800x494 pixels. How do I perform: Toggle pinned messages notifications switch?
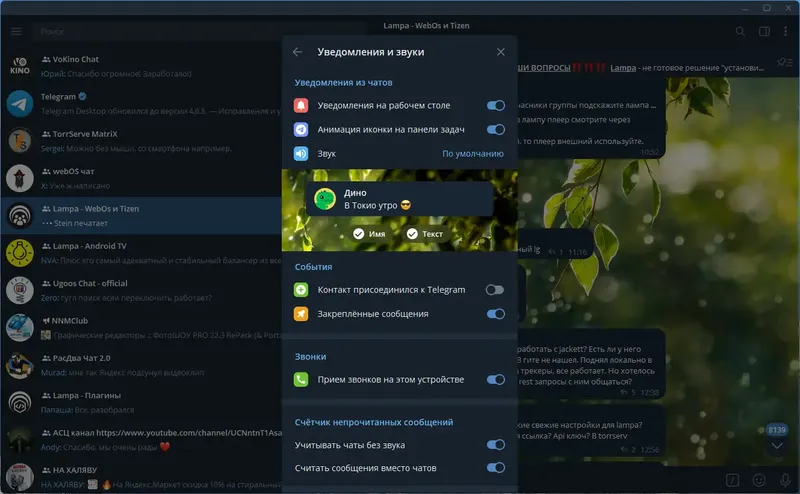495,314
